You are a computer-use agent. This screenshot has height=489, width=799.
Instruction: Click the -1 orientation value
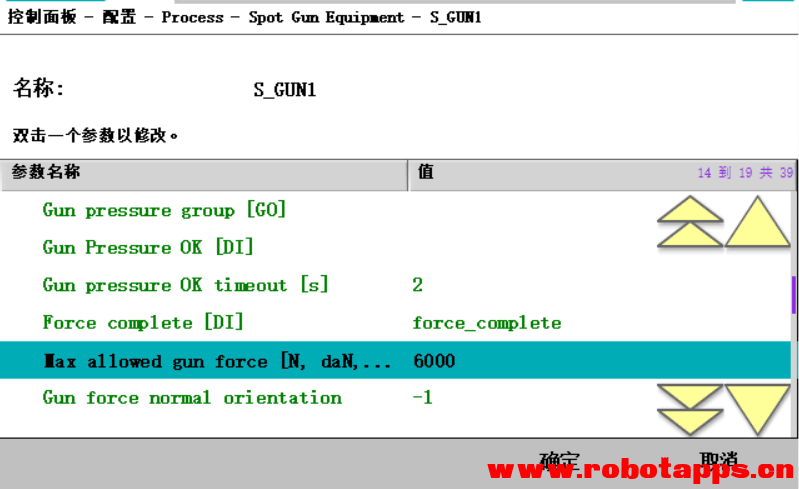[422, 398]
